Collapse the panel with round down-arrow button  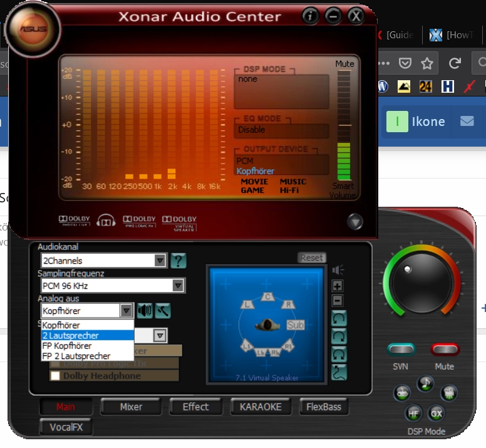point(355,222)
